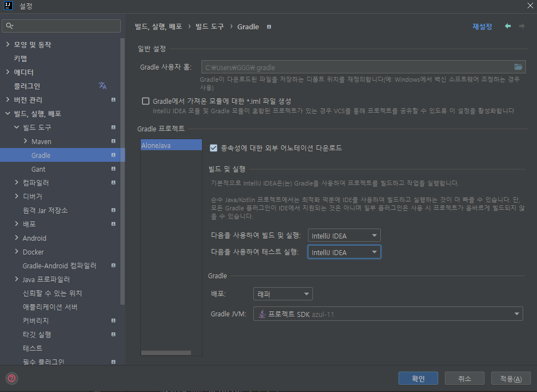Open the 배포 래퍼 dropdown
The height and width of the screenshot is (392, 537).
point(283,294)
